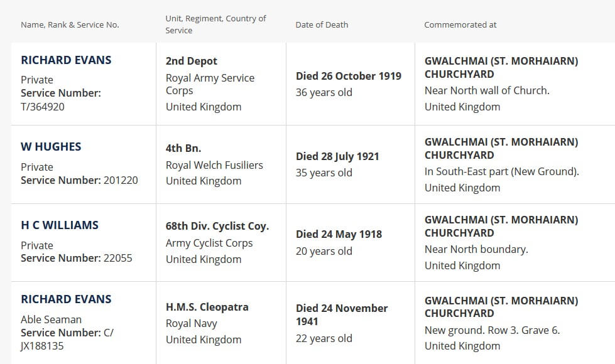Screen dimensions: 615x364
Task: Click "In South-East part (New Ground)." location
Action: 501,171
